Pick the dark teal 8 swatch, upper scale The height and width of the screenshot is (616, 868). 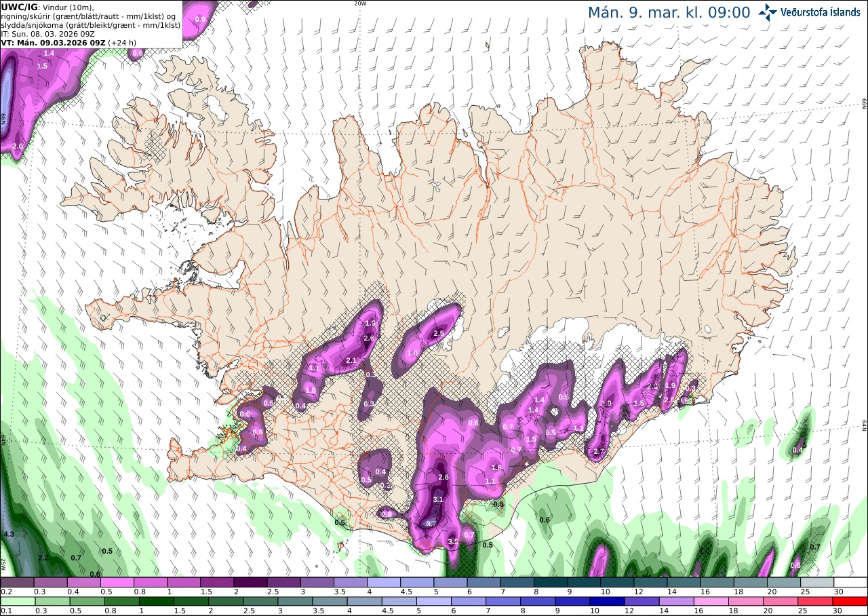(x=551, y=582)
